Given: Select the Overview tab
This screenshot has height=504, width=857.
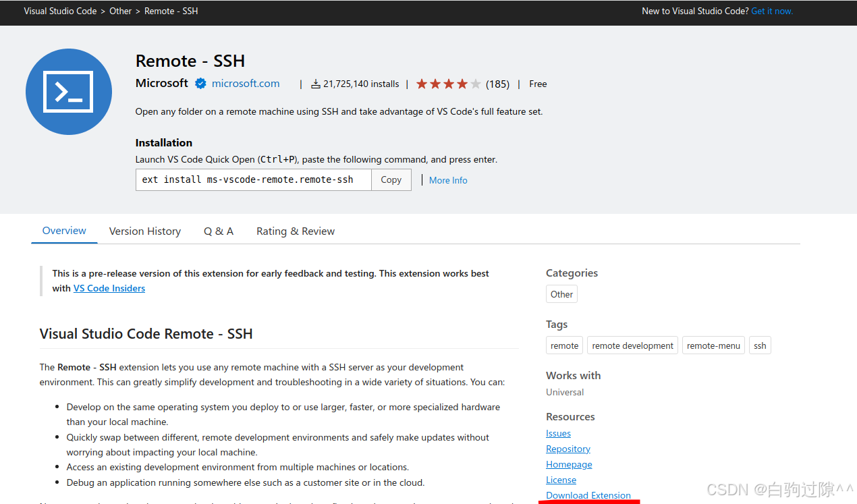Looking at the screenshot, I should coord(63,231).
